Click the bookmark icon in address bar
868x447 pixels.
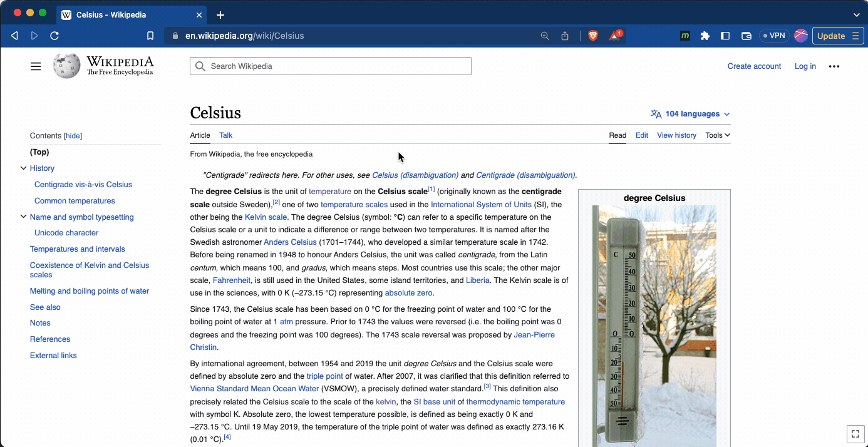coord(150,36)
